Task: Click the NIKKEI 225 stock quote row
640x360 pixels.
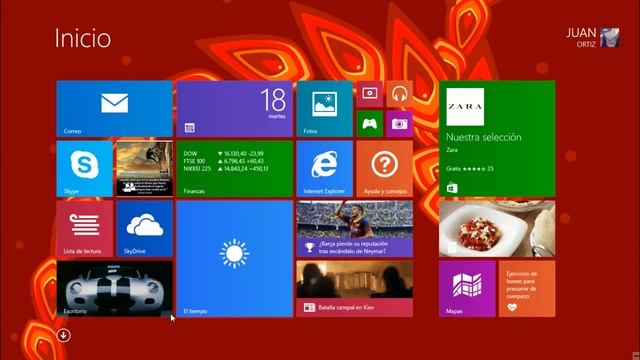Action: pos(226,168)
